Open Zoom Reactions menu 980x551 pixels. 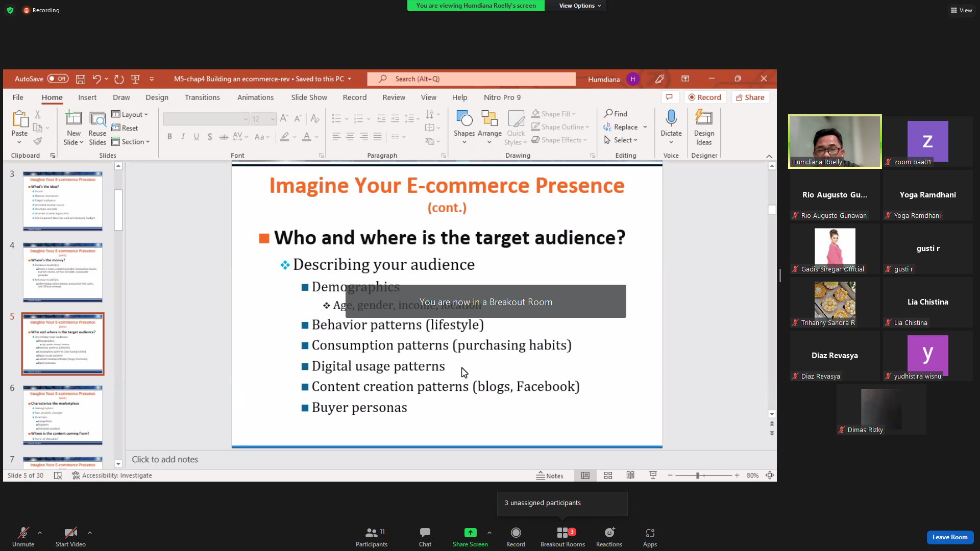(x=609, y=537)
